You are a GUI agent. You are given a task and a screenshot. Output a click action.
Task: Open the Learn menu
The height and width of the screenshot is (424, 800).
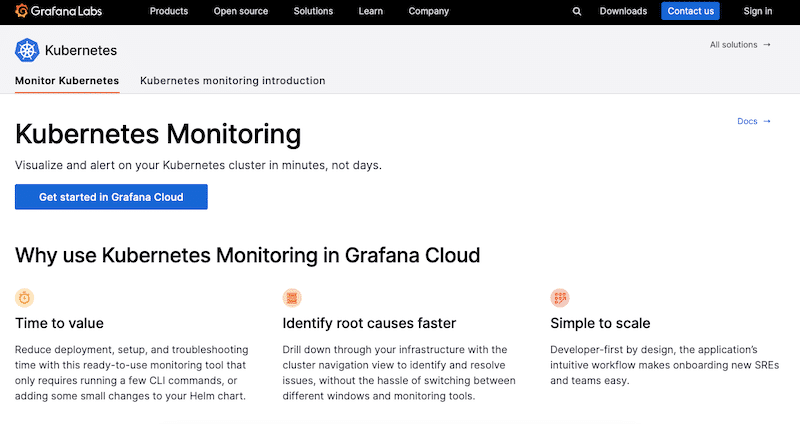pos(370,11)
